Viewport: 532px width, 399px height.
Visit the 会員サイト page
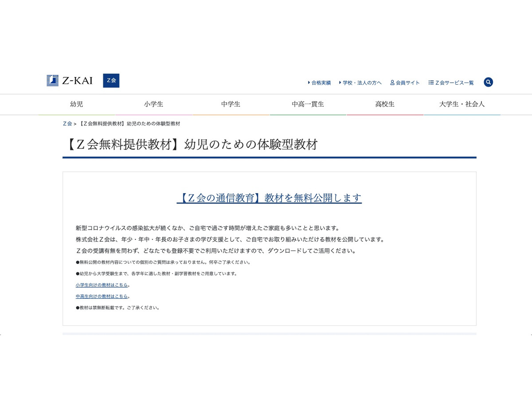pos(408,82)
